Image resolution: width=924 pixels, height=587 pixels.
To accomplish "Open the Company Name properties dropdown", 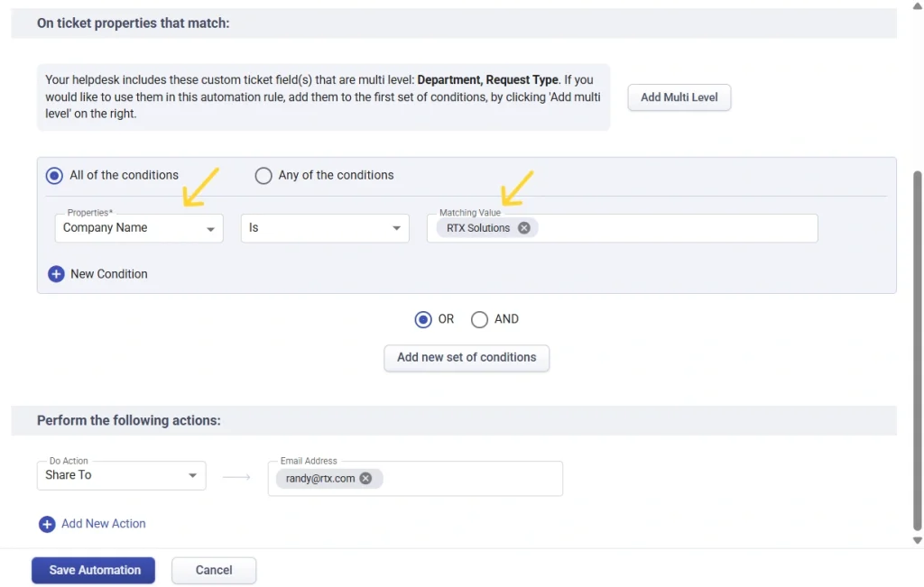I will coord(139,228).
